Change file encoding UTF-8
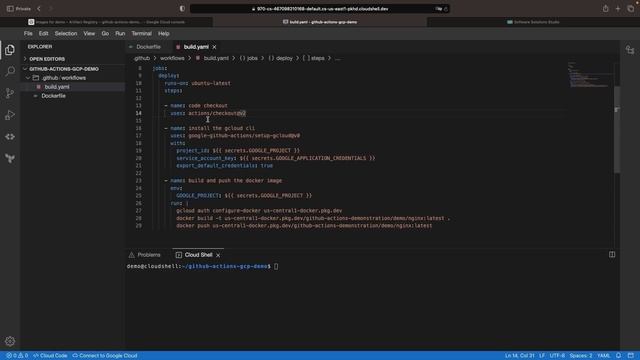Screen dimensions: 640x360 coord(557,356)
